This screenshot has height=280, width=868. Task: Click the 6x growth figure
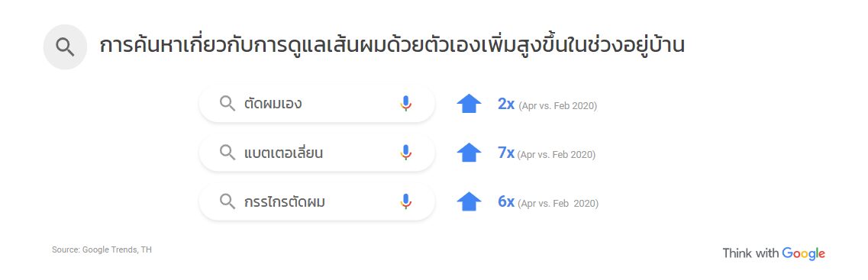(506, 201)
